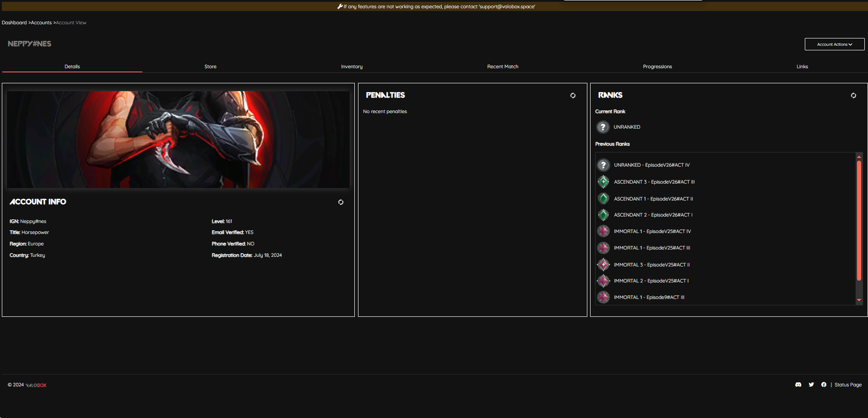
Task: Refresh the Ranks panel
Action: 853,95
